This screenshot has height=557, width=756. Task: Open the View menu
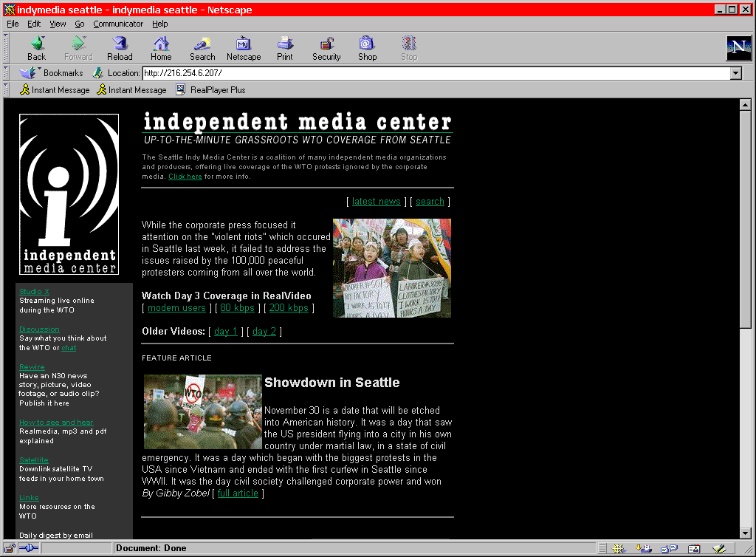coord(58,24)
